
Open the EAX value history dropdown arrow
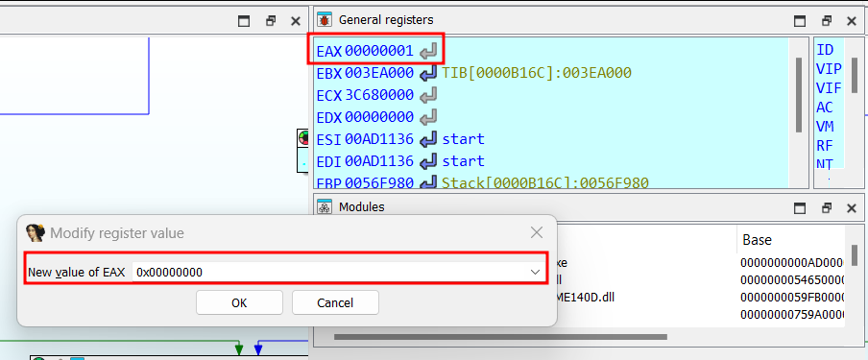coord(535,272)
